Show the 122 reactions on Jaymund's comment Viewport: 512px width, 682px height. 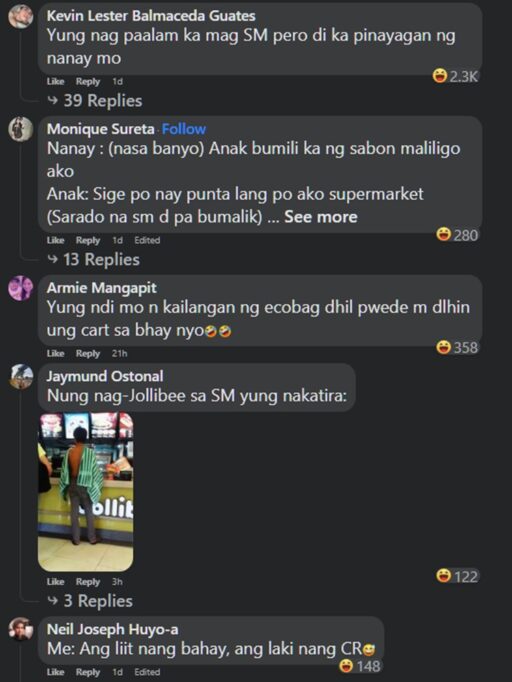click(457, 576)
